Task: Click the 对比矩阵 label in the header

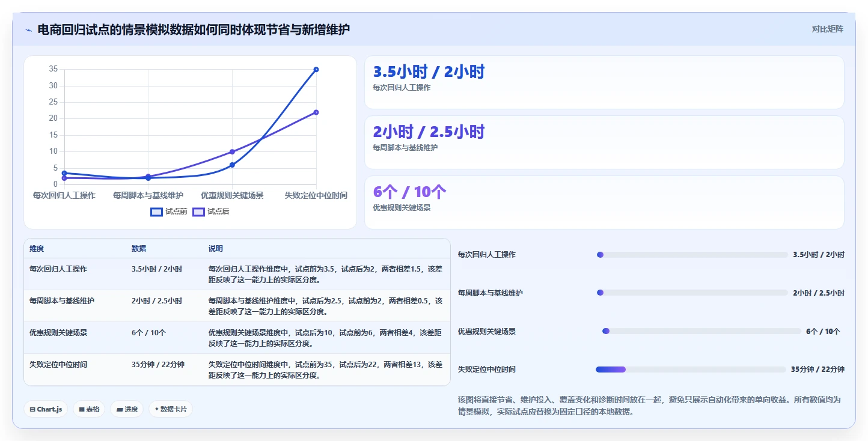Action: (827, 29)
